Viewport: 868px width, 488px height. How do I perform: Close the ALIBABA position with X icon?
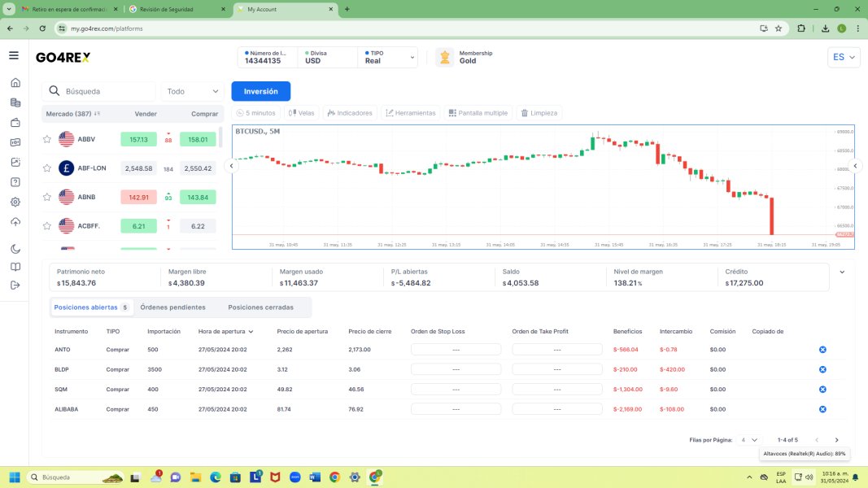(822, 409)
